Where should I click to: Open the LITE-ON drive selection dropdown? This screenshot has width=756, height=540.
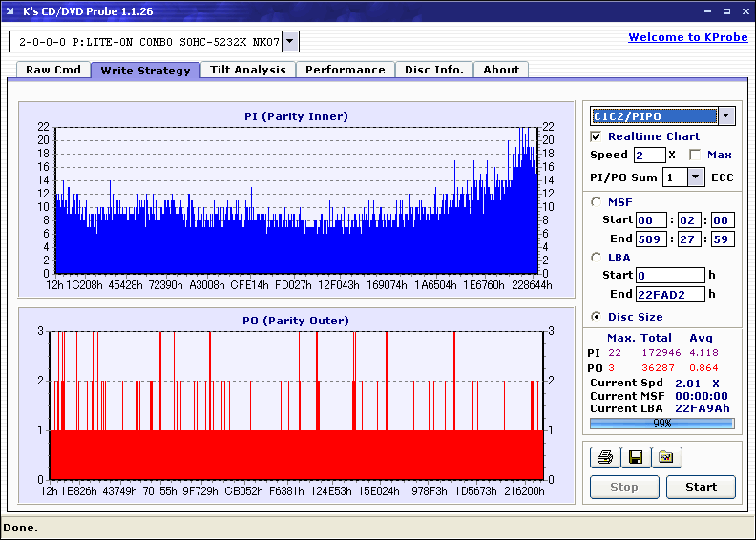[291, 42]
